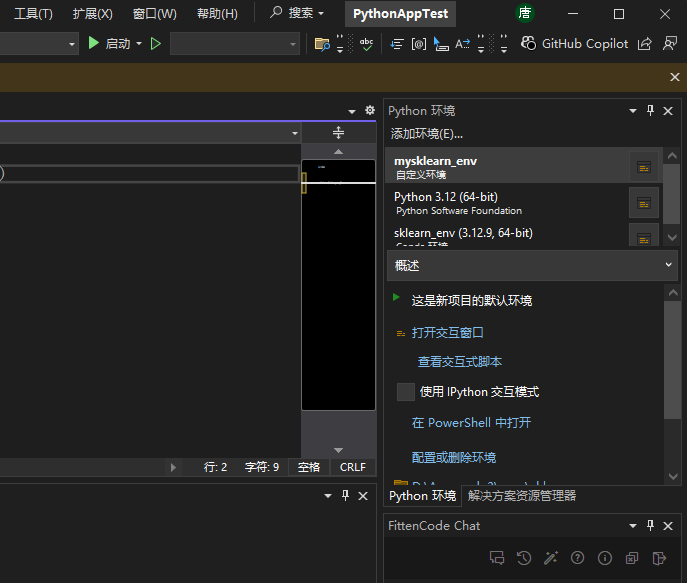Click editor vertical scroll down arrow
687x583 pixels.
(338, 450)
